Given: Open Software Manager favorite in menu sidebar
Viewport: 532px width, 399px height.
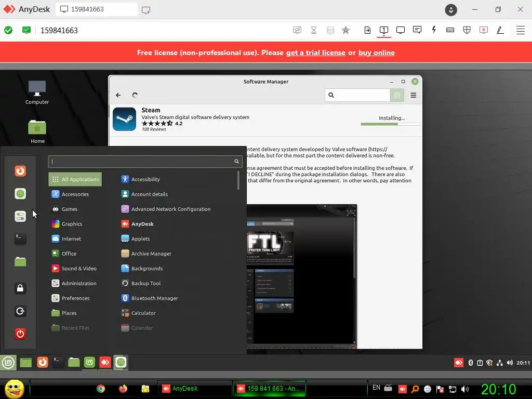Looking at the screenshot, I should click(x=20, y=194).
